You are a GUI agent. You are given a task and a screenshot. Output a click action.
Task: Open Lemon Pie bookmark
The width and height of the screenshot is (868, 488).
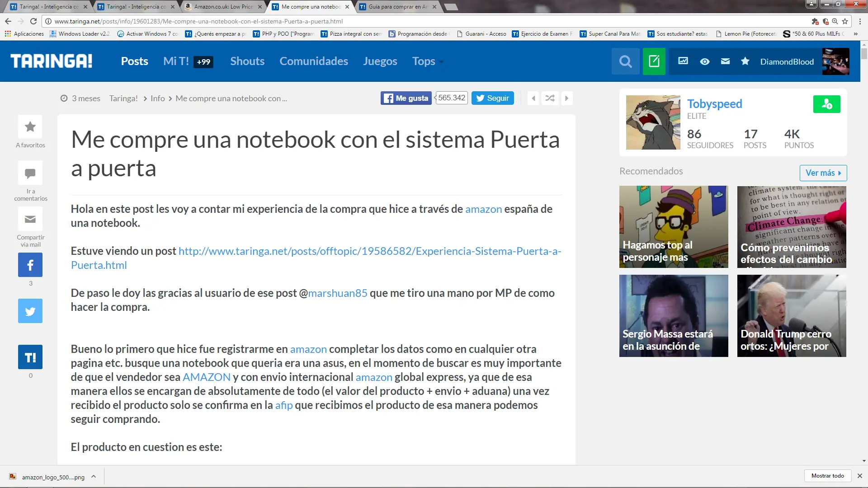746,34
